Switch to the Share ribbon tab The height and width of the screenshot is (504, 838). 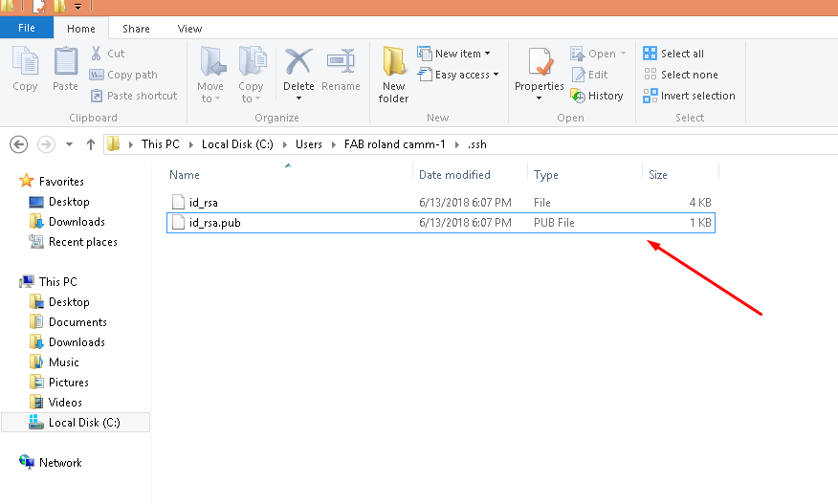click(x=136, y=29)
